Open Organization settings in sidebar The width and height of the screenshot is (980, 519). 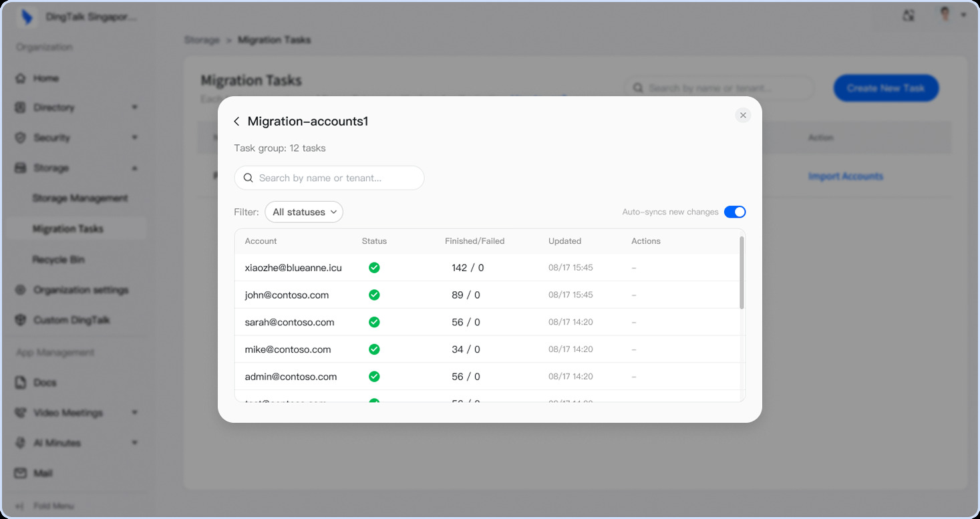coord(81,290)
